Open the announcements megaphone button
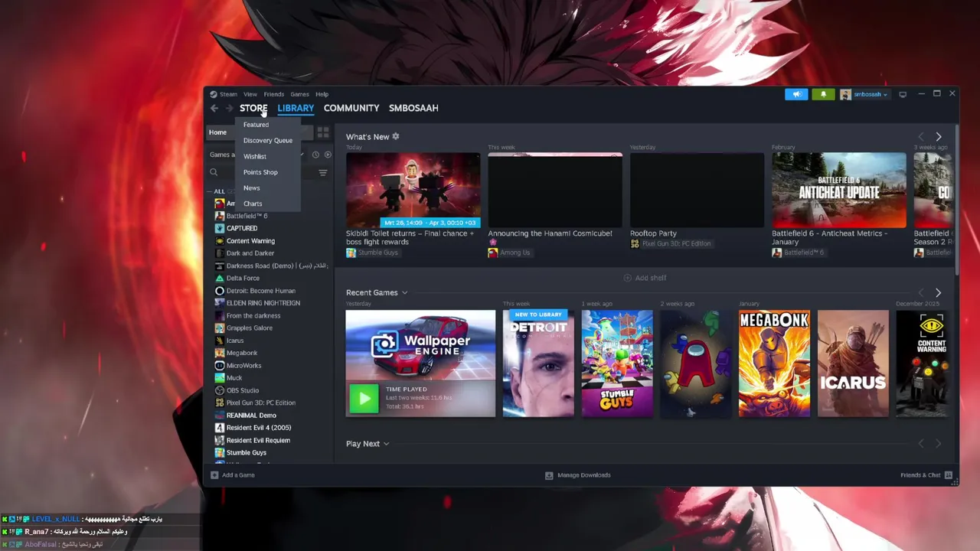This screenshot has height=551, width=980. point(796,94)
